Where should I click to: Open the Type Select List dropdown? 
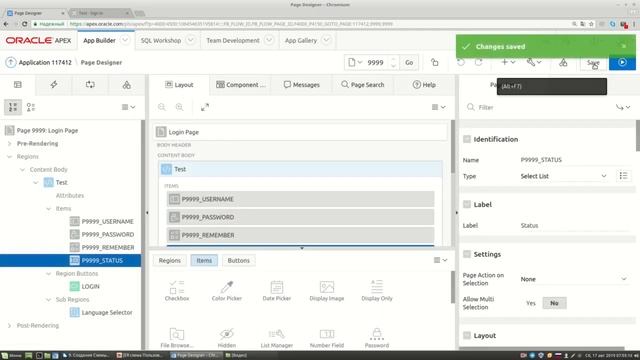(563, 176)
